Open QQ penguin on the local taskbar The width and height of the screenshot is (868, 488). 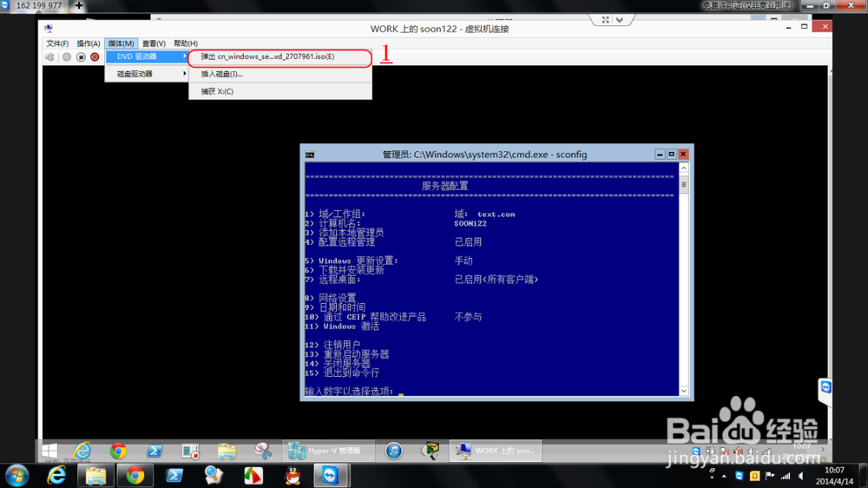click(x=293, y=476)
